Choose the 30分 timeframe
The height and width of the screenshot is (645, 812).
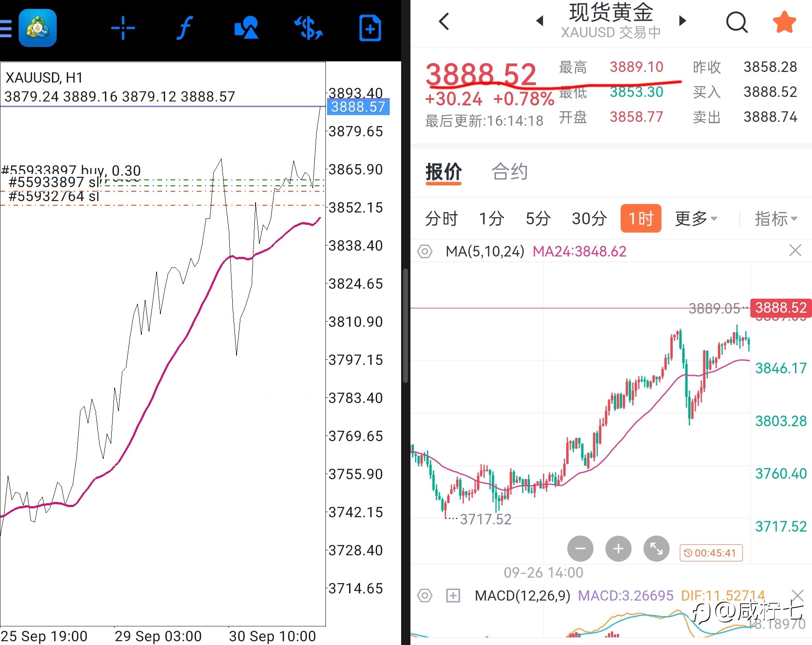coord(589,218)
